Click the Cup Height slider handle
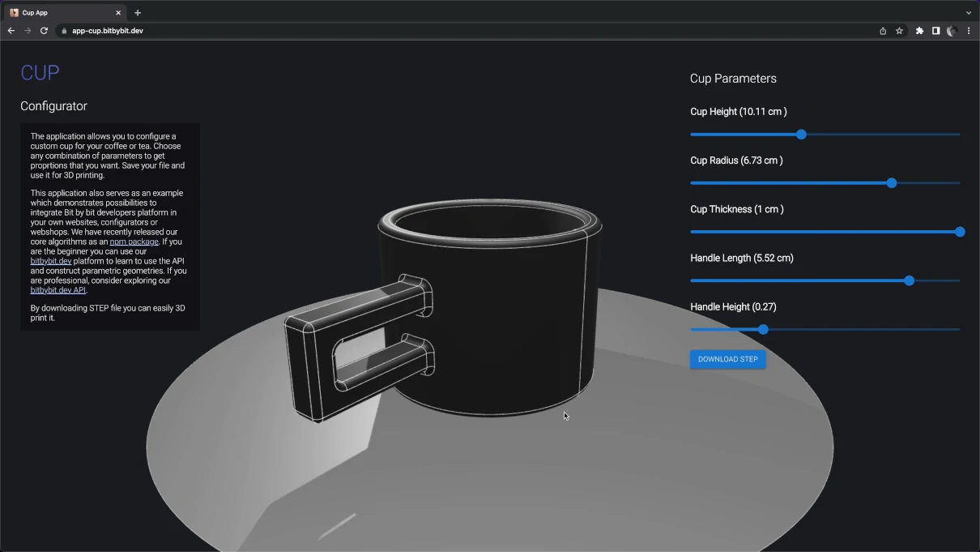This screenshot has width=980, height=552. [x=801, y=135]
